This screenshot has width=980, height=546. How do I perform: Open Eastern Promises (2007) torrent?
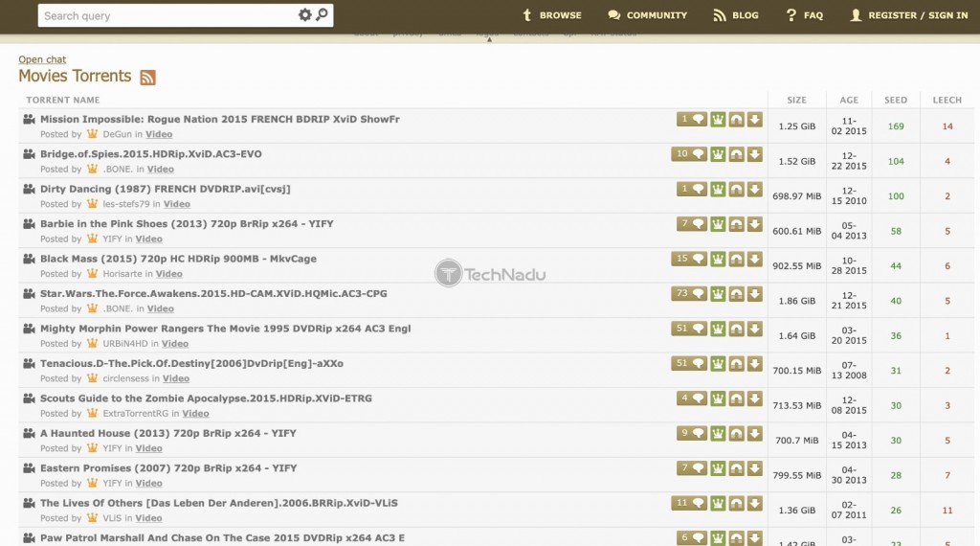pos(168,468)
